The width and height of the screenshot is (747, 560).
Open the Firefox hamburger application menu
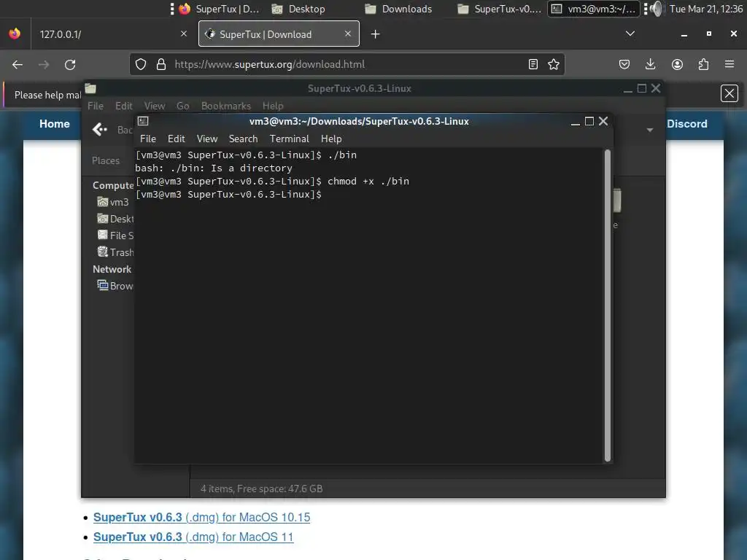(x=729, y=64)
